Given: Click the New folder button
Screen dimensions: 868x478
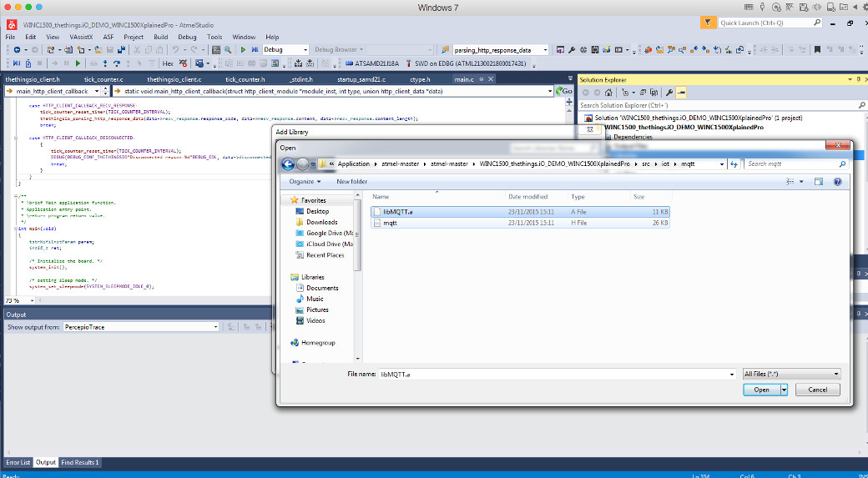Looking at the screenshot, I should 352,182.
